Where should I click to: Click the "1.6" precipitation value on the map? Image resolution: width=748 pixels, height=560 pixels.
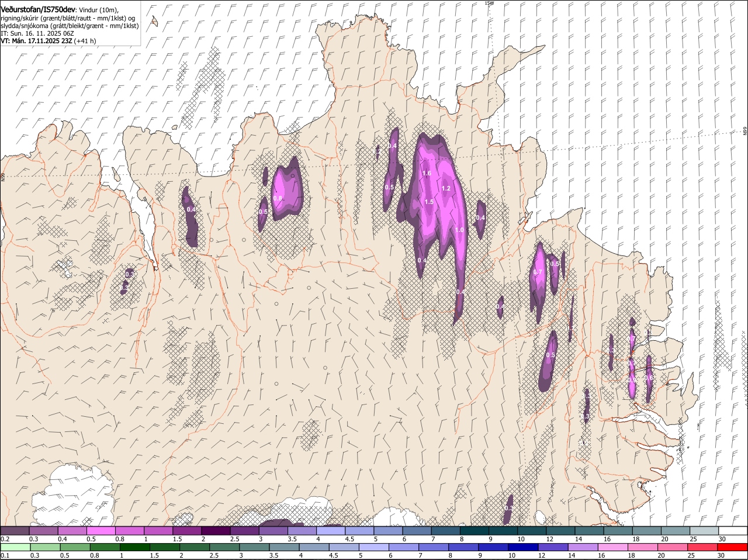pos(427,173)
